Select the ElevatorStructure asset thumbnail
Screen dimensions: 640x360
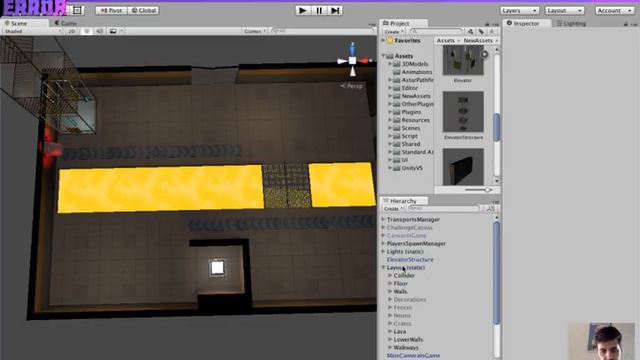coord(463,112)
